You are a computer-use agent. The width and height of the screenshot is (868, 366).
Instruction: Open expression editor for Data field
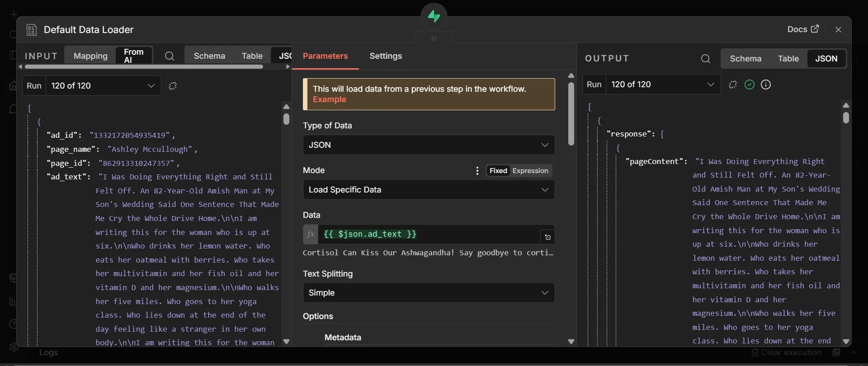click(547, 237)
